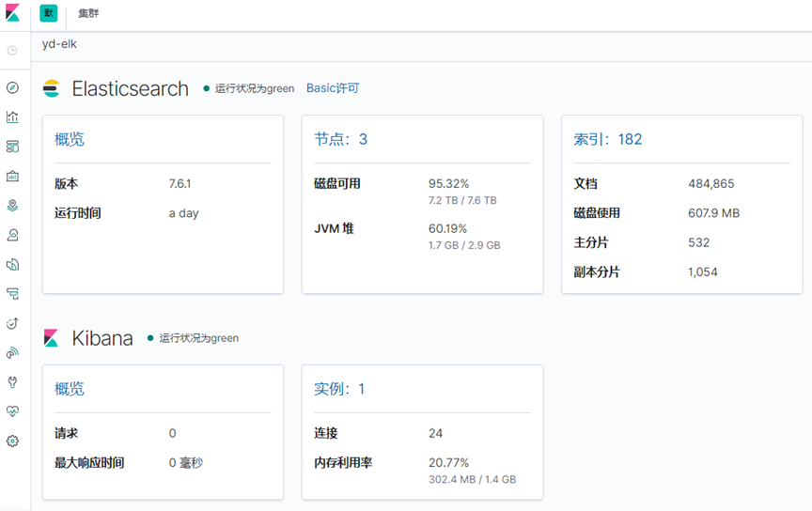Open Uptime check-arrow icon in sidebar

pos(12,323)
